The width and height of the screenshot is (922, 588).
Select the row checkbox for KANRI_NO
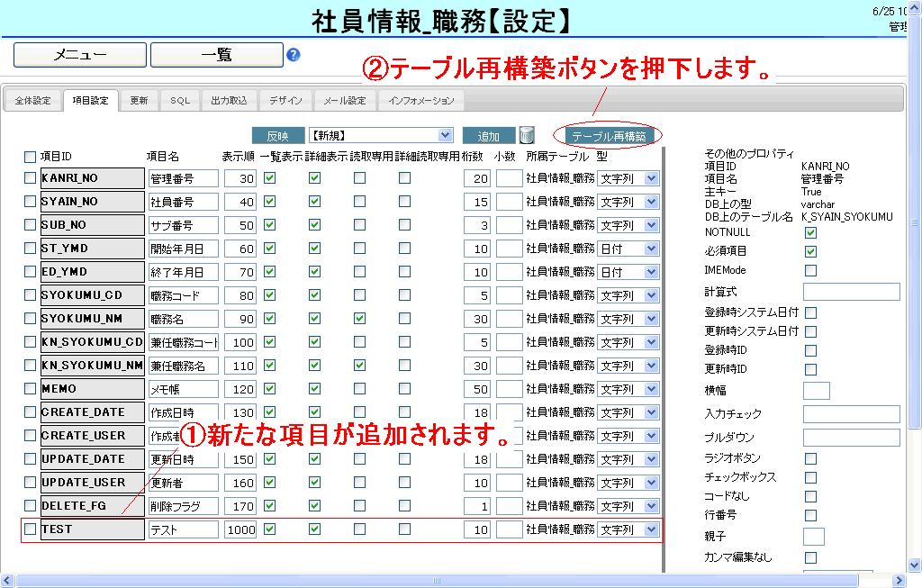(x=31, y=178)
